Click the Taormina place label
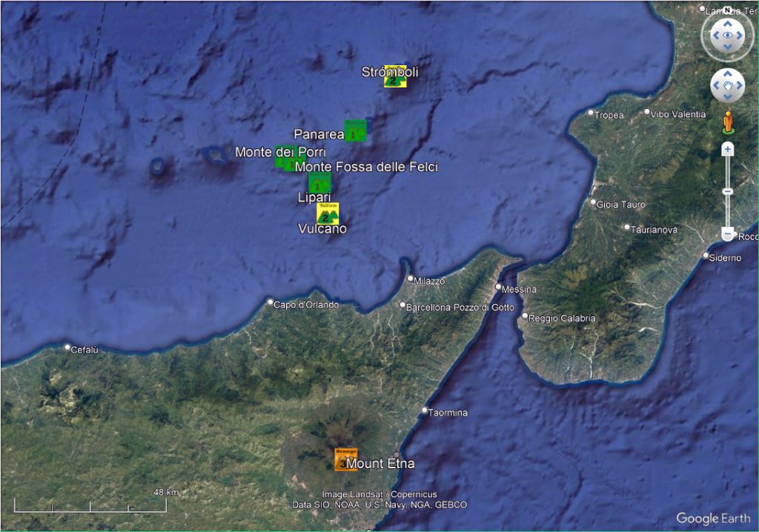 [448, 413]
